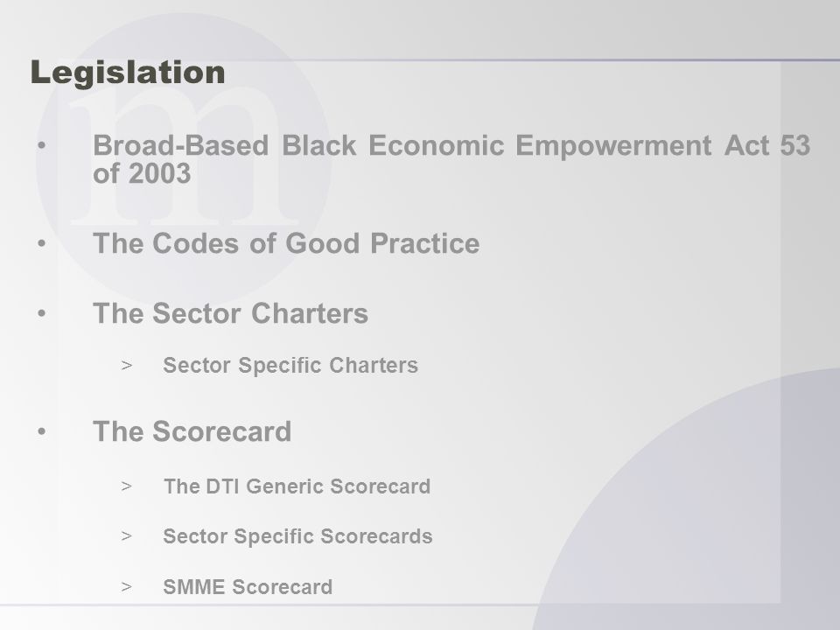Viewport: 840px width, 630px height.
Task: Click the arrow marker before Sector Specific Scorecards
Action: pyautogui.click(x=126, y=535)
